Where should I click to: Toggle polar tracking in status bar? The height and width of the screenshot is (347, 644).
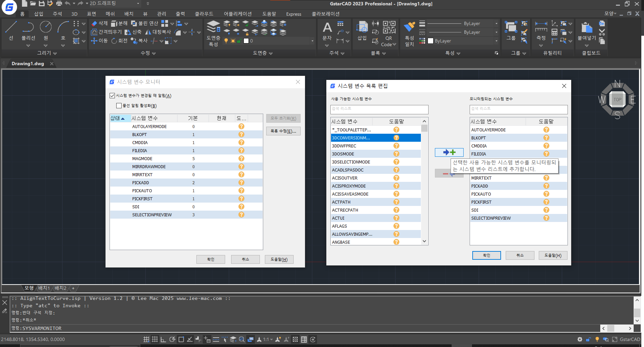point(172,339)
